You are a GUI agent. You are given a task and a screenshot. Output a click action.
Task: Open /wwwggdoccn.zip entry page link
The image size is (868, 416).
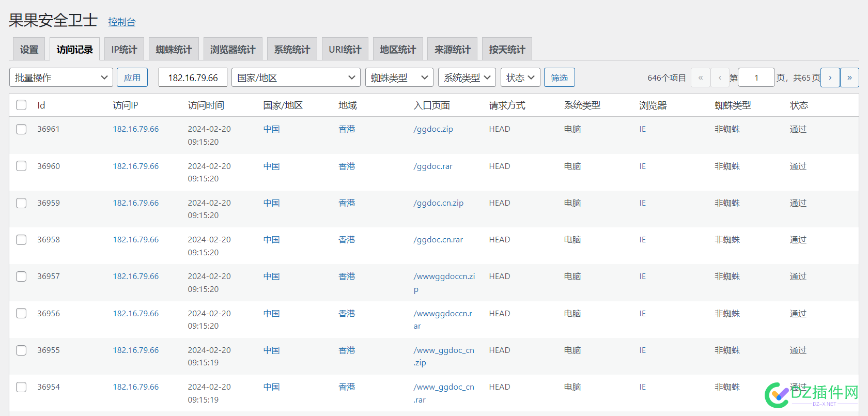coord(444,283)
